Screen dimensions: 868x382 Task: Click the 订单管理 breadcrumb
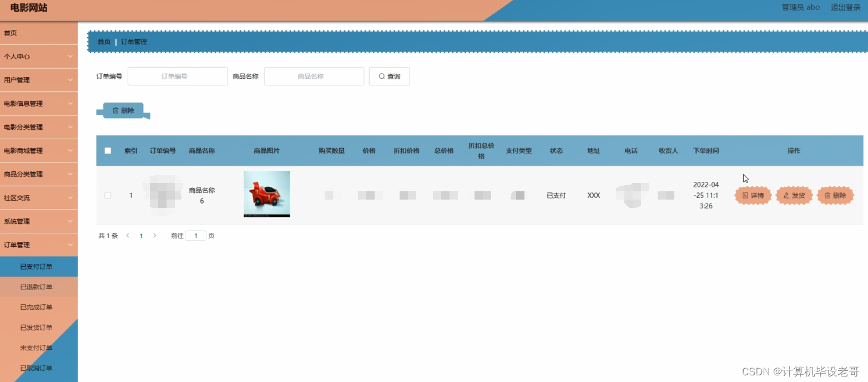pyautogui.click(x=134, y=42)
